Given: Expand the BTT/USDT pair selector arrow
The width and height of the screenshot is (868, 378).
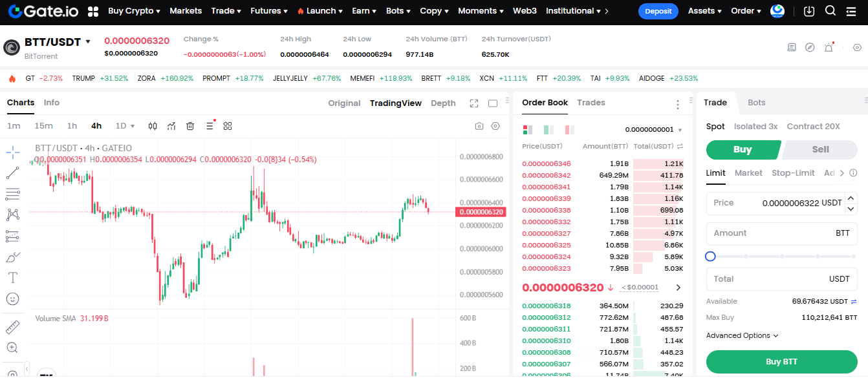Looking at the screenshot, I should pyautogui.click(x=88, y=42).
